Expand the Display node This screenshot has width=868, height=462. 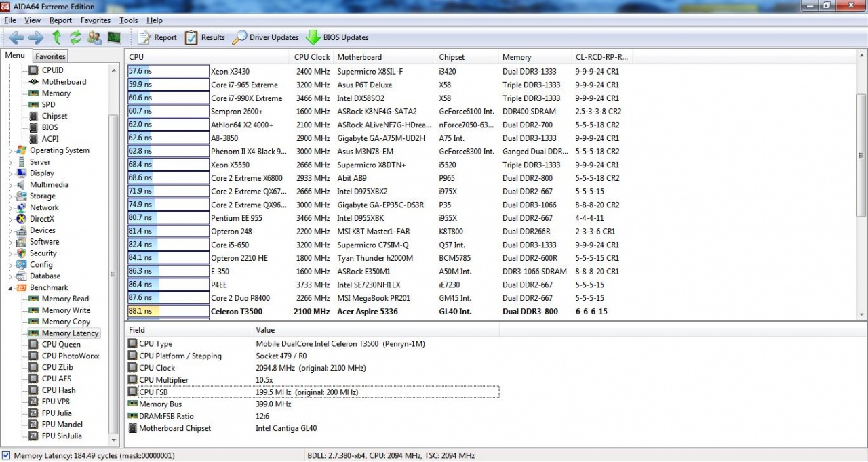(10, 173)
